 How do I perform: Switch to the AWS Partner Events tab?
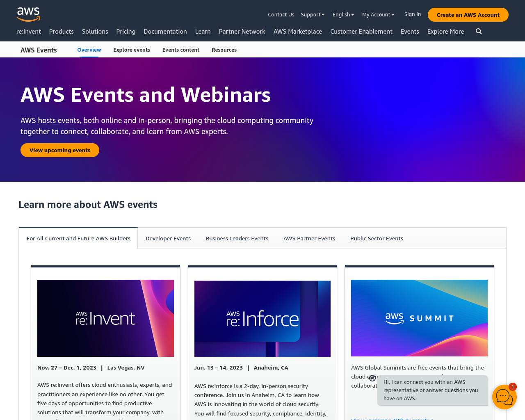pos(309,238)
